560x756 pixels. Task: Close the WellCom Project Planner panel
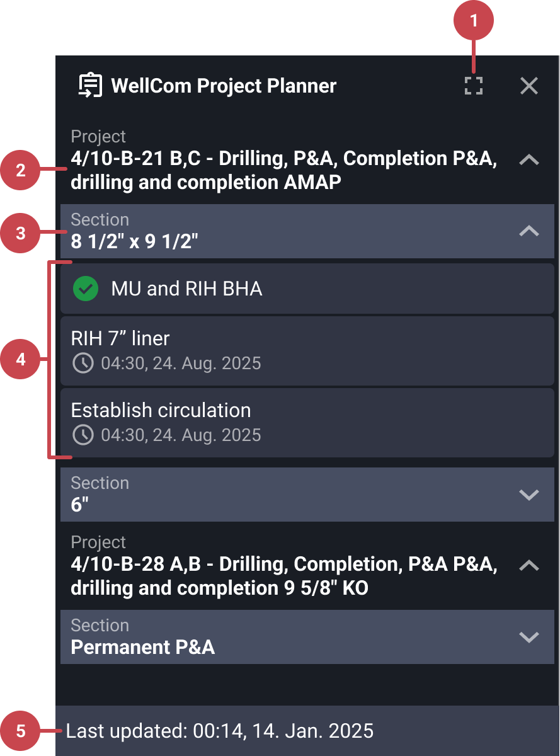[529, 86]
